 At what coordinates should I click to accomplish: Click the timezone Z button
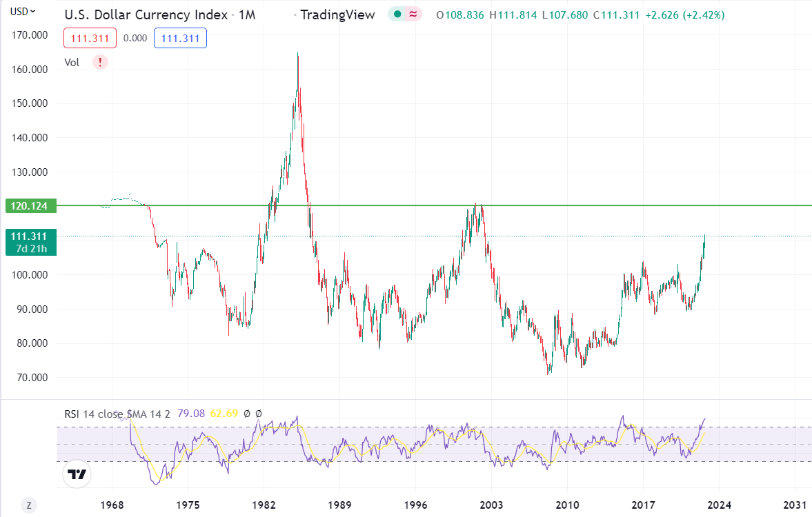tap(29, 505)
